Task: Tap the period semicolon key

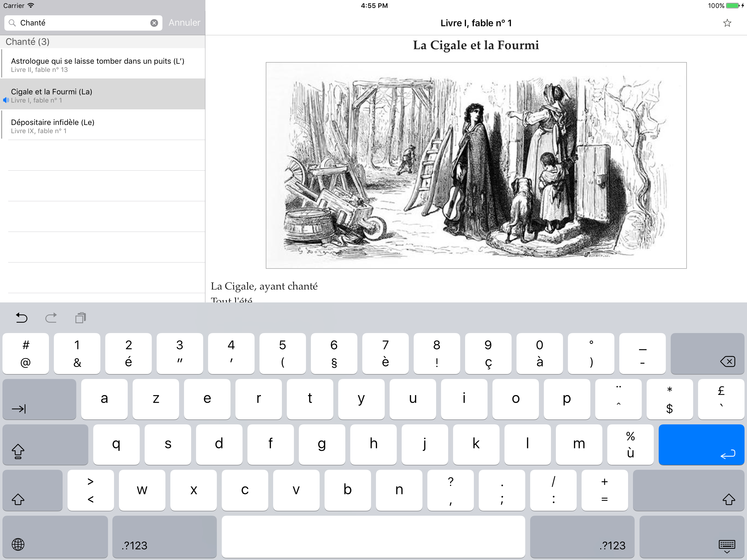Action: click(502, 490)
